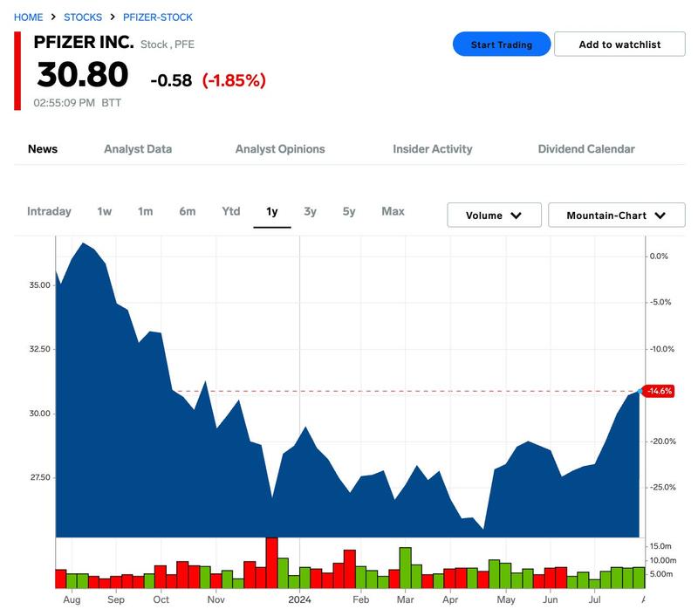Click the -5.0% percent axis label
The height and width of the screenshot is (616, 698).
click(660, 302)
